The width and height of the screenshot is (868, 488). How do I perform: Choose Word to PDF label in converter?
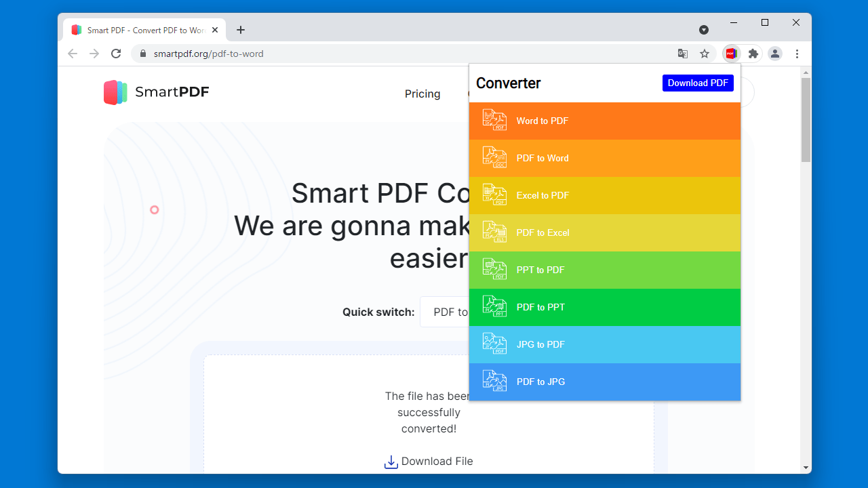tap(542, 121)
